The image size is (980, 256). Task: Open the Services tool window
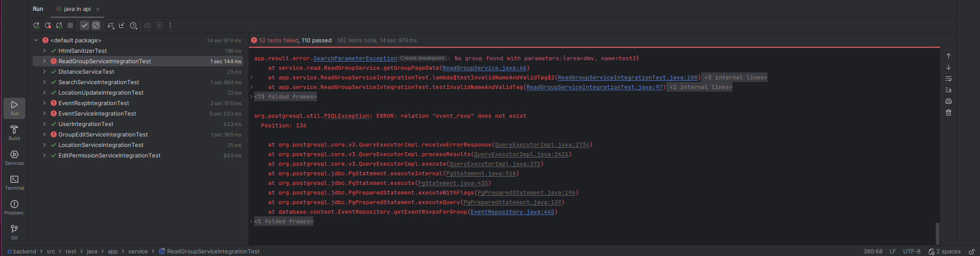[14, 157]
